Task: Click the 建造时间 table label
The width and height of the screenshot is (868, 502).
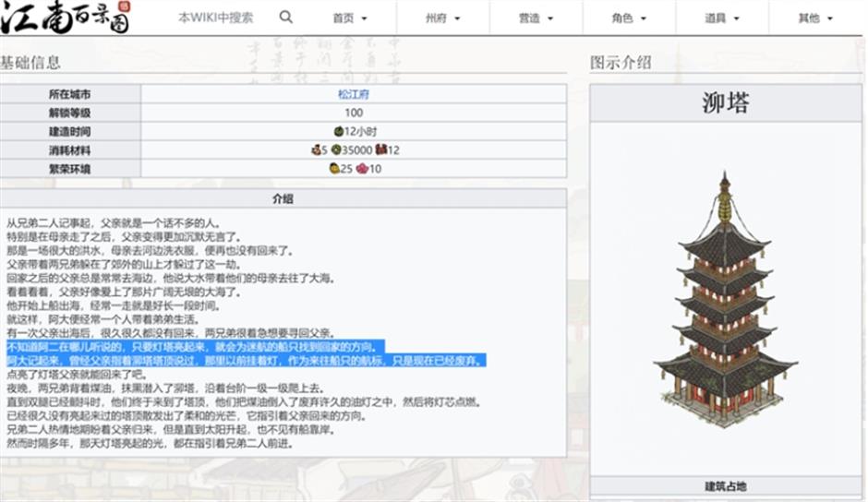Action: click(70, 131)
